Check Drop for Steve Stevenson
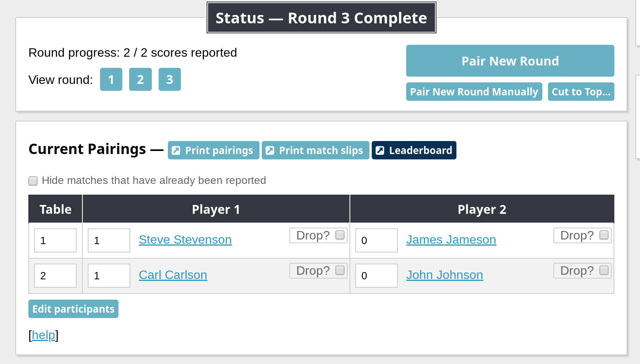 [340, 235]
